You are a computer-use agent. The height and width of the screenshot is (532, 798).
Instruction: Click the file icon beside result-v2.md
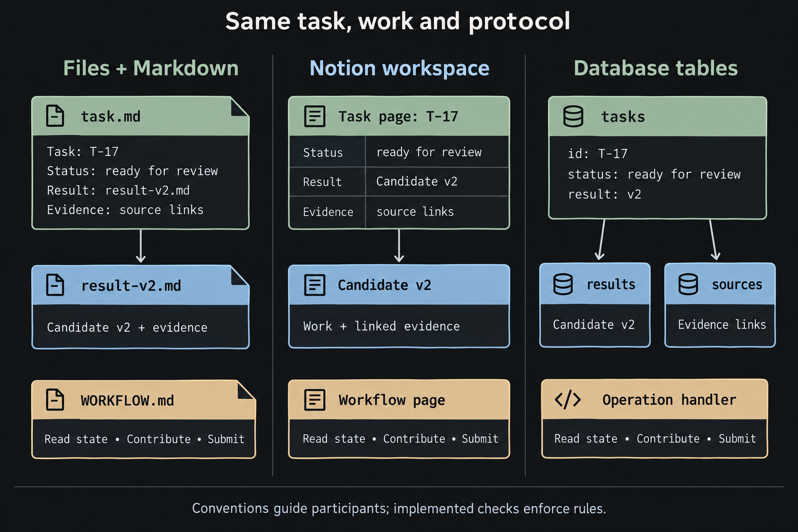coord(55,285)
